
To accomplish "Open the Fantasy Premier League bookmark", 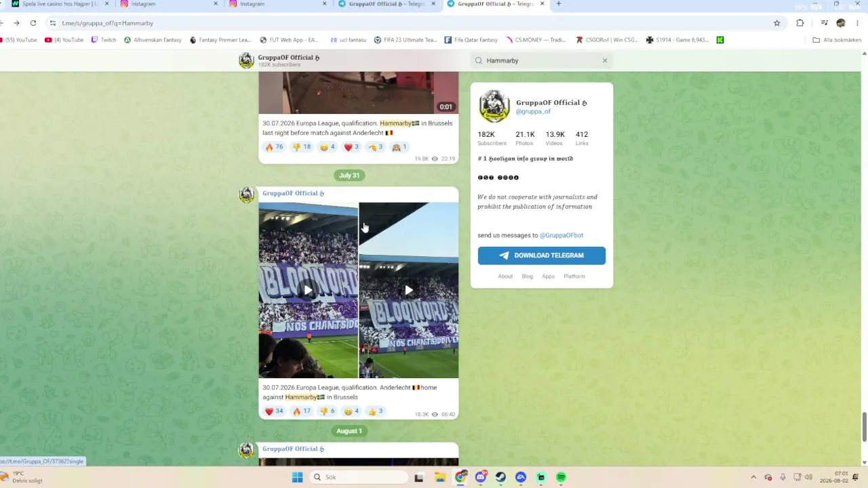I will click(x=220, y=40).
